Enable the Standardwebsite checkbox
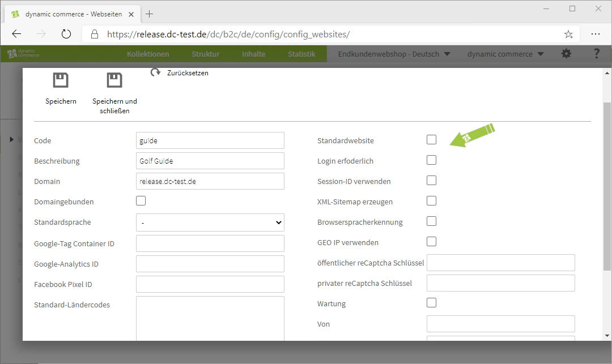This screenshot has height=364, width=612. [x=431, y=139]
